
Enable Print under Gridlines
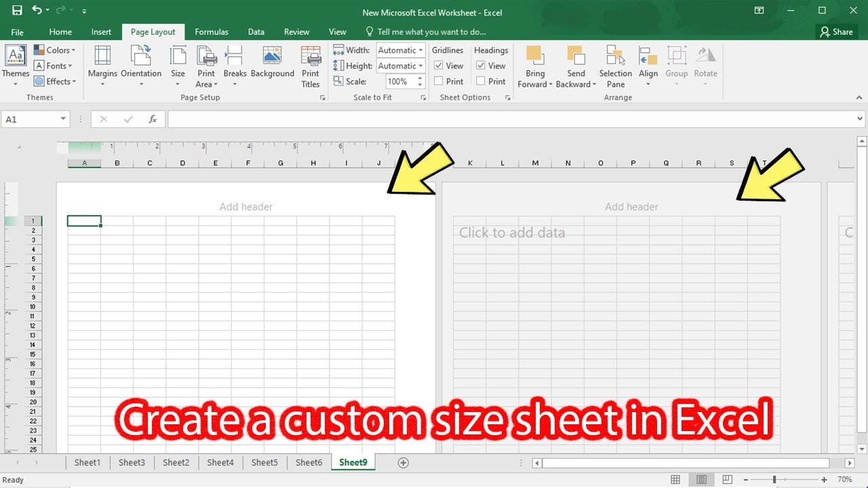point(439,81)
